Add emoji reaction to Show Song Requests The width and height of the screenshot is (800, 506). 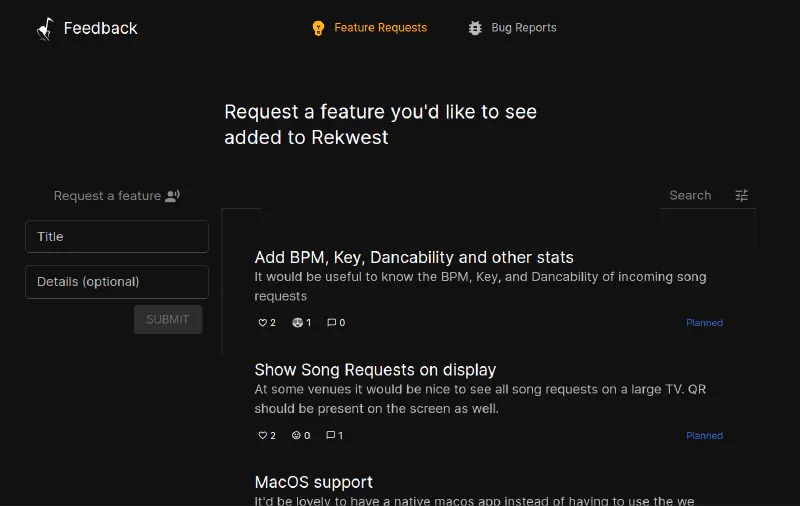coord(296,436)
